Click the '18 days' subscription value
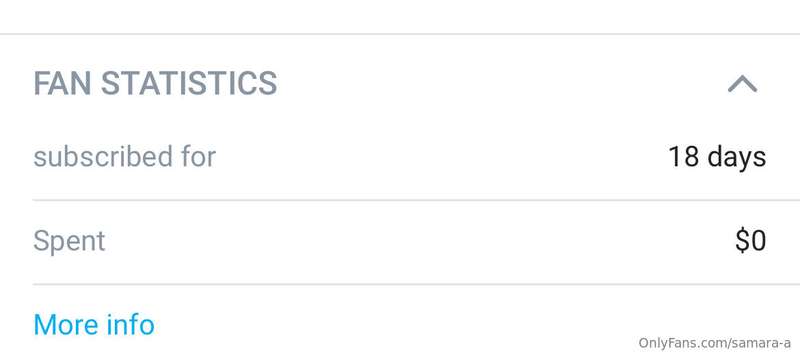800x360 pixels. pyautogui.click(x=717, y=157)
